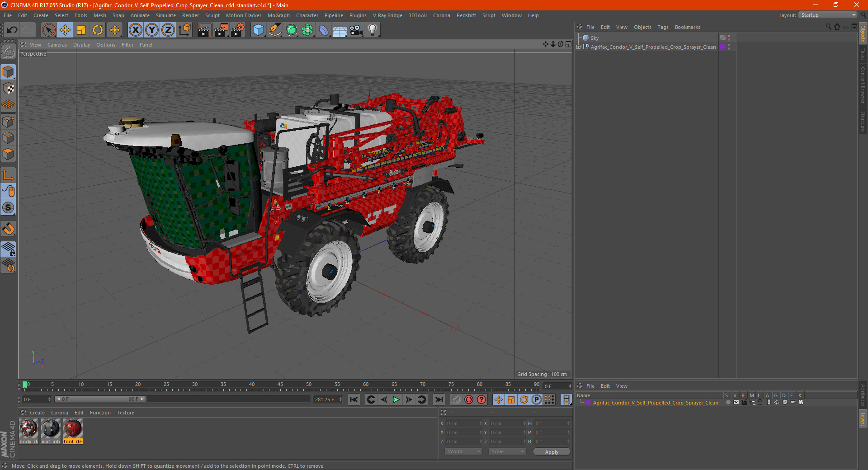Open the Subdivision Surface generator icon
The width and height of the screenshot is (868, 470).
click(291, 30)
